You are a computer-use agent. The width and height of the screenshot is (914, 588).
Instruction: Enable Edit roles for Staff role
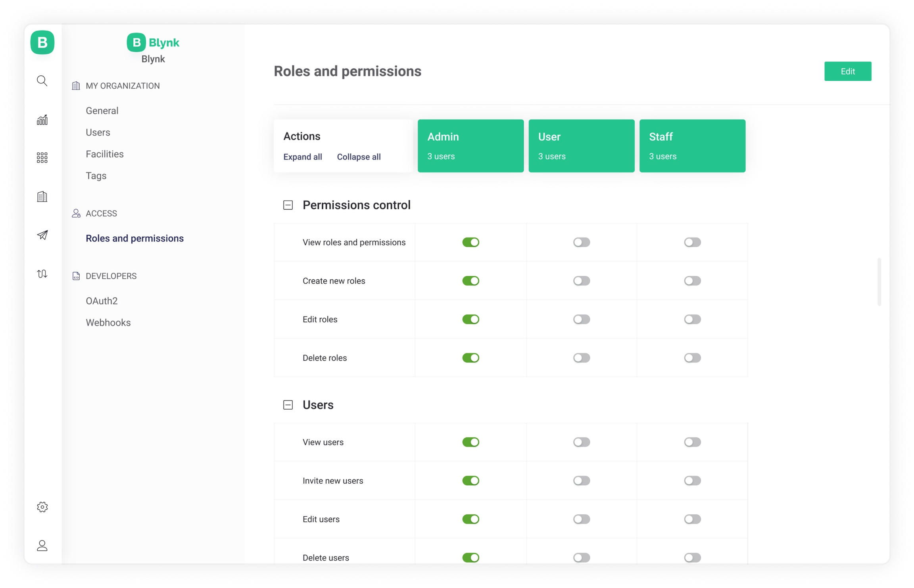coord(692,319)
